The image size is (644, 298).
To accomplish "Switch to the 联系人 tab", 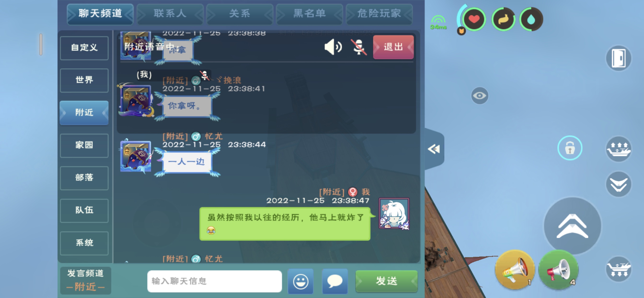I will click(170, 14).
